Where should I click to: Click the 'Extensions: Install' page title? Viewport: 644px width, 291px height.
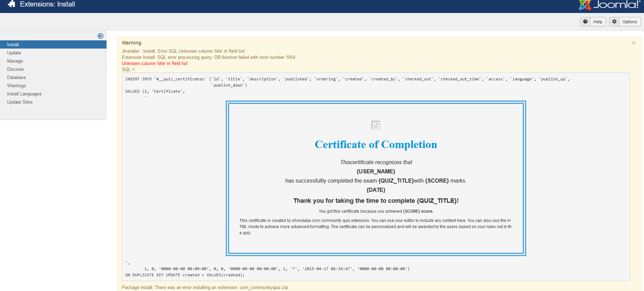[x=47, y=4]
